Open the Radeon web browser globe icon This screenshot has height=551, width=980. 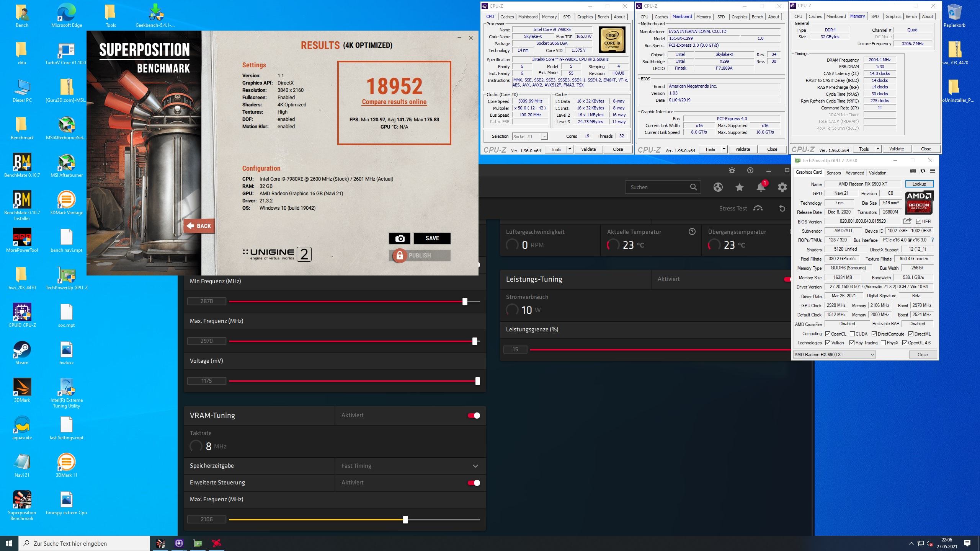click(718, 187)
